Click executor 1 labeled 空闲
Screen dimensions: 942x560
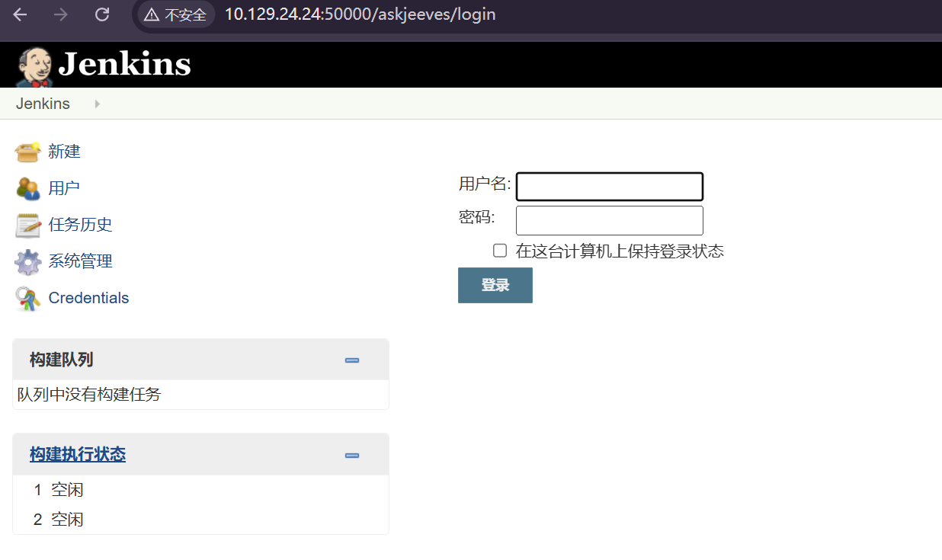click(x=67, y=489)
